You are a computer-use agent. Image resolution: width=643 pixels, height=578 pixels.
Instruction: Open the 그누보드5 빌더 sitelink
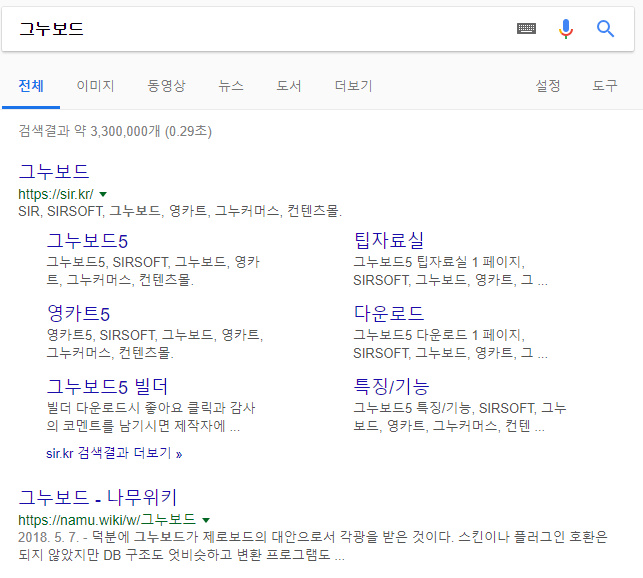pos(107,386)
